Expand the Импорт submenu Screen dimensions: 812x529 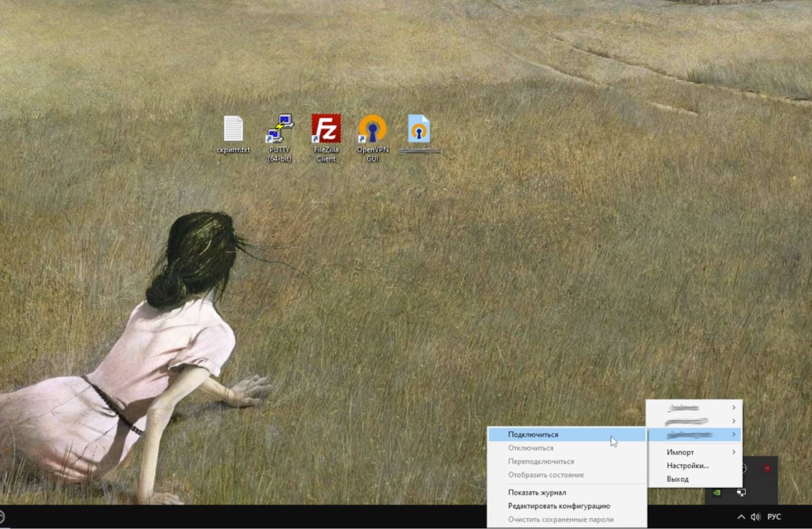click(x=694, y=452)
